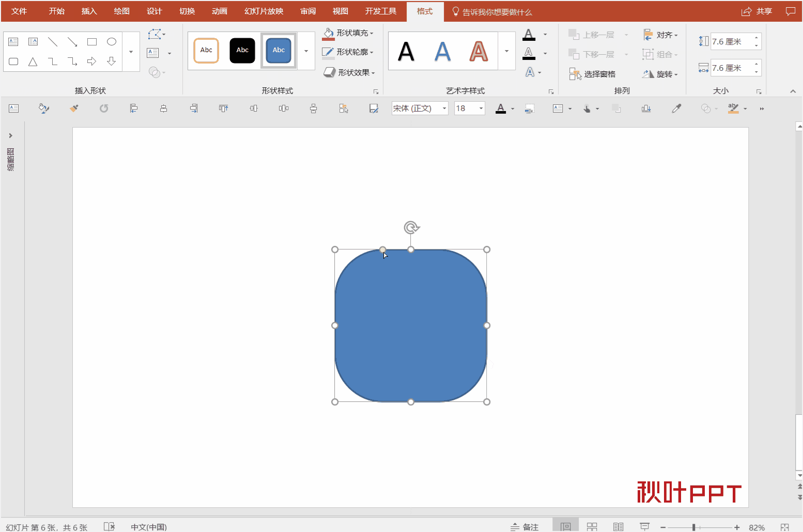Open the Rotate (旋转) dropdown

click(x=660, y=74)
